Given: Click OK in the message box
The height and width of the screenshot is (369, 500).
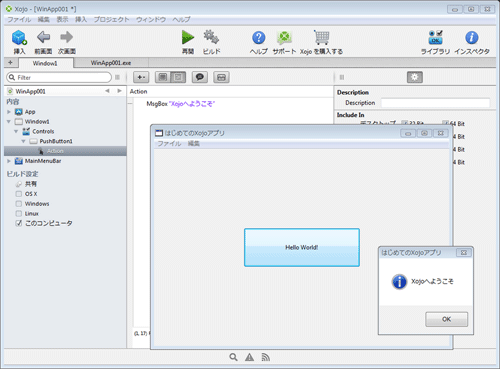Looking at the screenshot, I should click(x=446, y=319).
